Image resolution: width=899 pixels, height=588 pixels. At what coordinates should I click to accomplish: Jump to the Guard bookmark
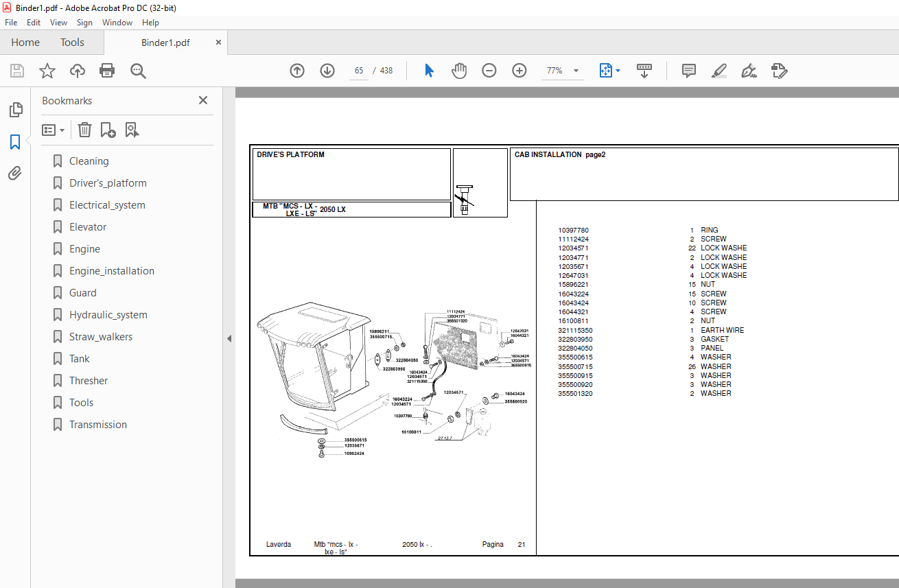click(82, 293)
